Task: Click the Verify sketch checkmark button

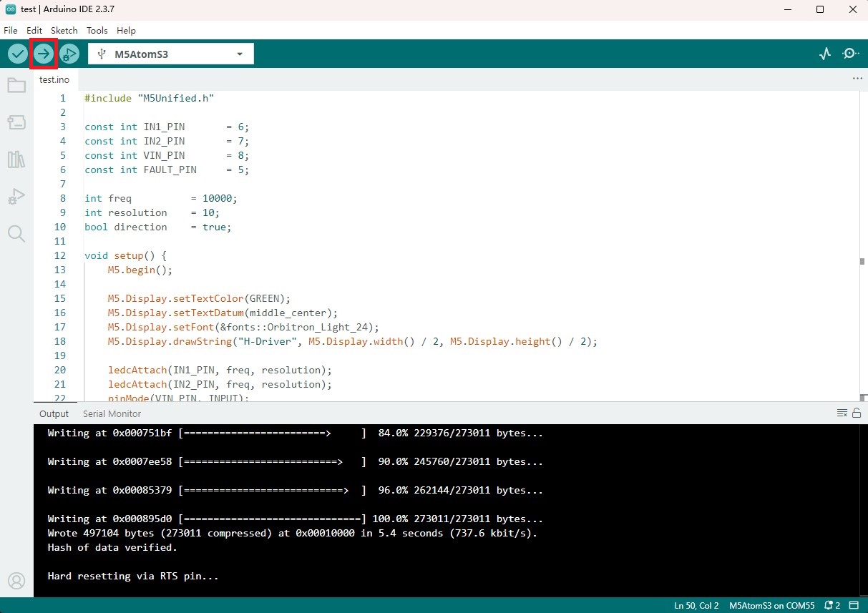Action: 18,54
